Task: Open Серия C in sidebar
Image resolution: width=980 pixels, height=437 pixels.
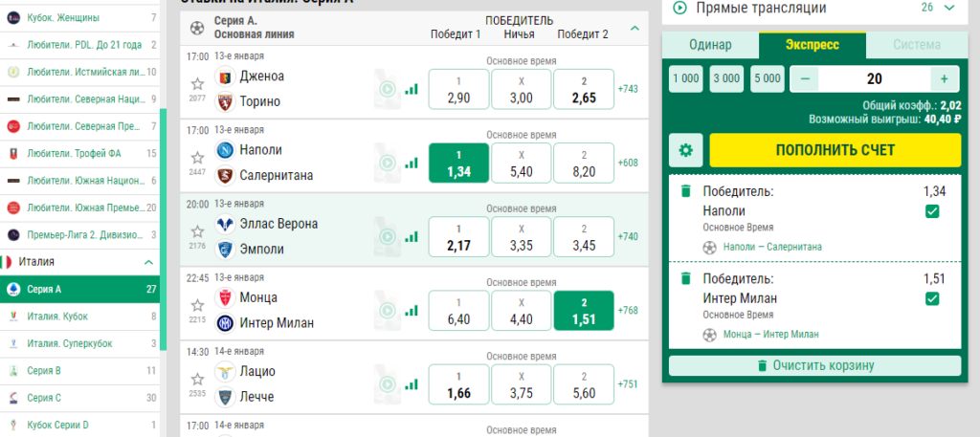Action: tap(79, 398)
